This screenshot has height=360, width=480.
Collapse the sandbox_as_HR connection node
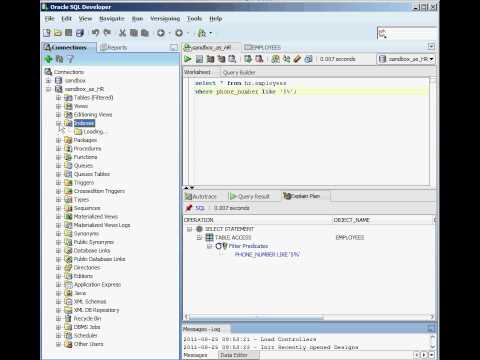(48, 89)
